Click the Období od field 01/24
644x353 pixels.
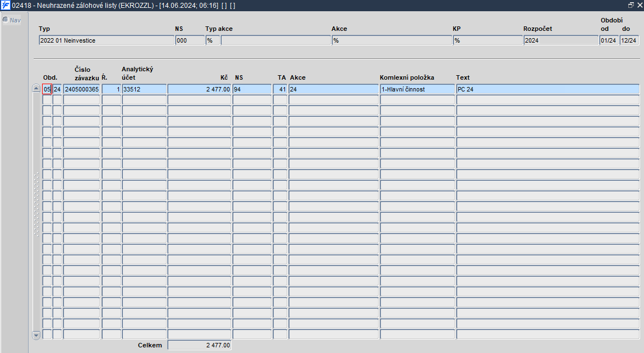point(609,40)
